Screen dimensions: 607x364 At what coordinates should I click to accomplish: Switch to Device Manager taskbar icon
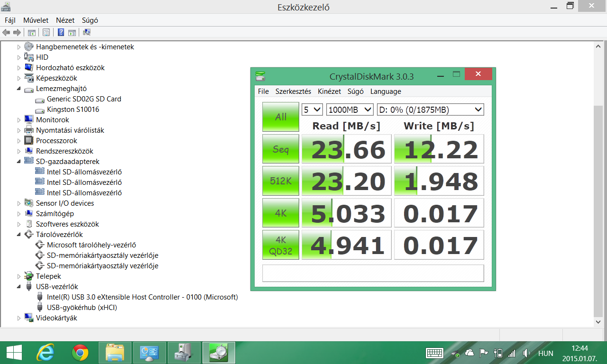coord(184,353)
